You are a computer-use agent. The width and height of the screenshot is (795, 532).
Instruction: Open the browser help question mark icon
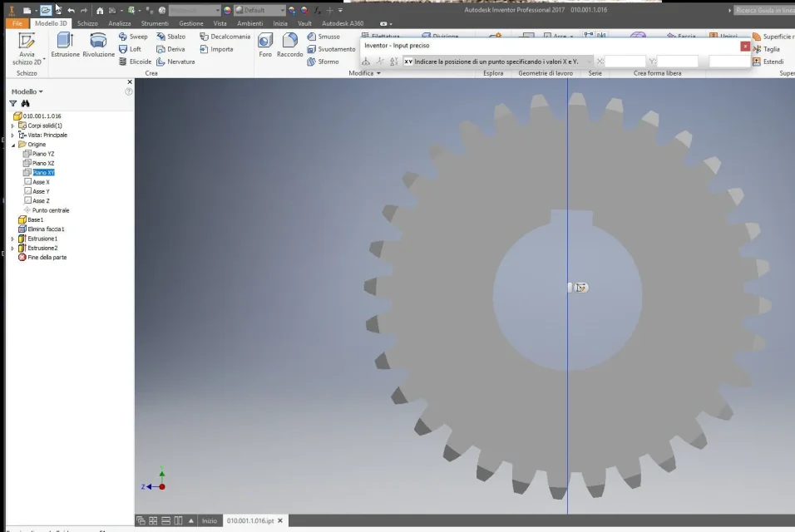pos(129,91)
